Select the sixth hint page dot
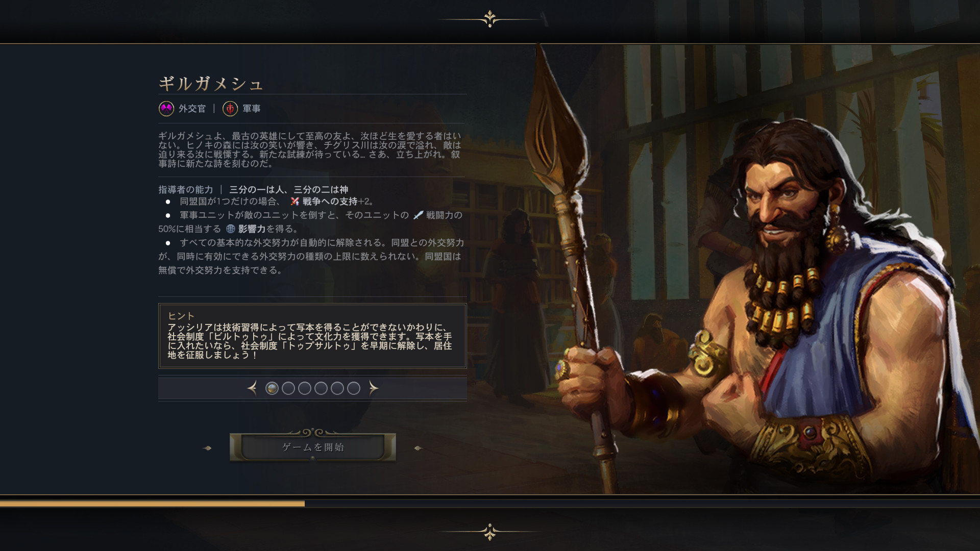This screenshot has width=980, height=551. [x=354, y=388]
